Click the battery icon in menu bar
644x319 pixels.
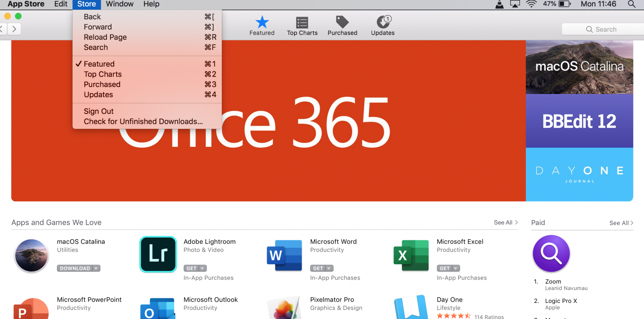[x=564, y=4]
